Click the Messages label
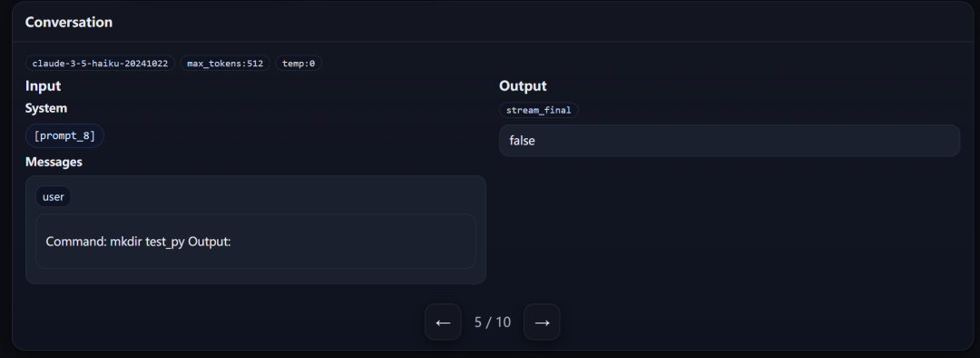980x358 pixels. tap(54, 162)
